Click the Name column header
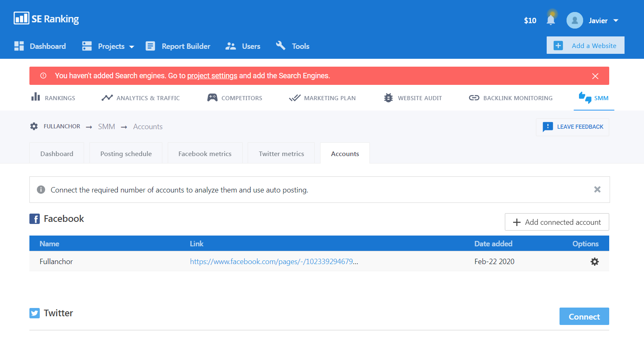The width and height of the screenshot is (644, 344). [49, 244]
